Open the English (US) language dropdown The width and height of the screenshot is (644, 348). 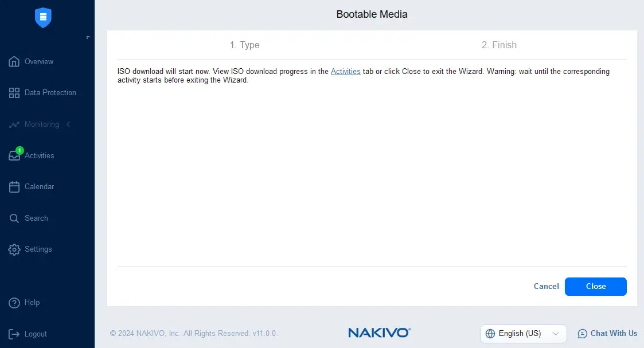(x=522, y=334)
